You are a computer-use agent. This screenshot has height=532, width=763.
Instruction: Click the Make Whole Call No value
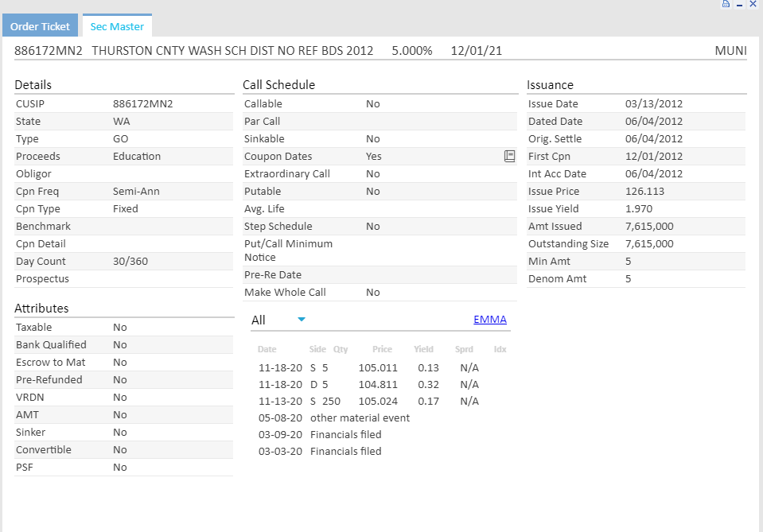(373, 293)
